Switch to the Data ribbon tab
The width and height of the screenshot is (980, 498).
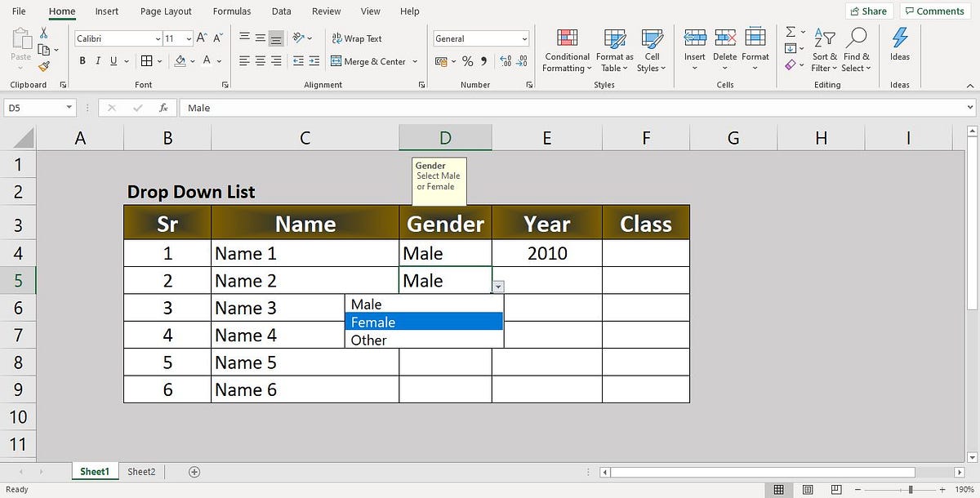281,11
